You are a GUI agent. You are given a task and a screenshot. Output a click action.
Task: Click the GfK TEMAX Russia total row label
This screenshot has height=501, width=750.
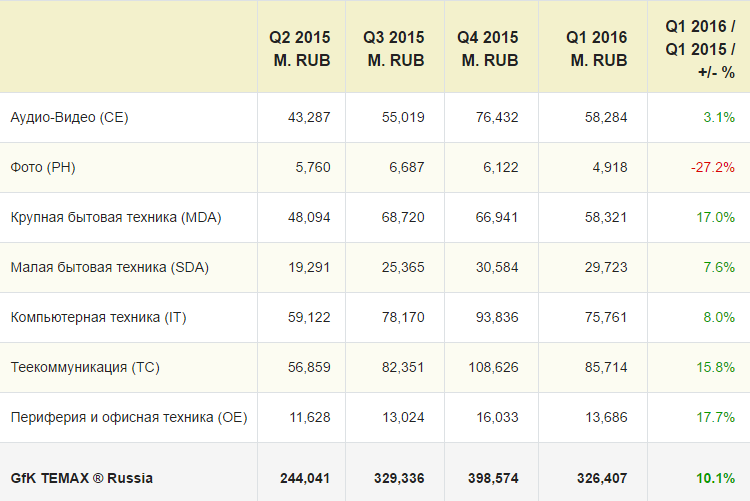81,478
